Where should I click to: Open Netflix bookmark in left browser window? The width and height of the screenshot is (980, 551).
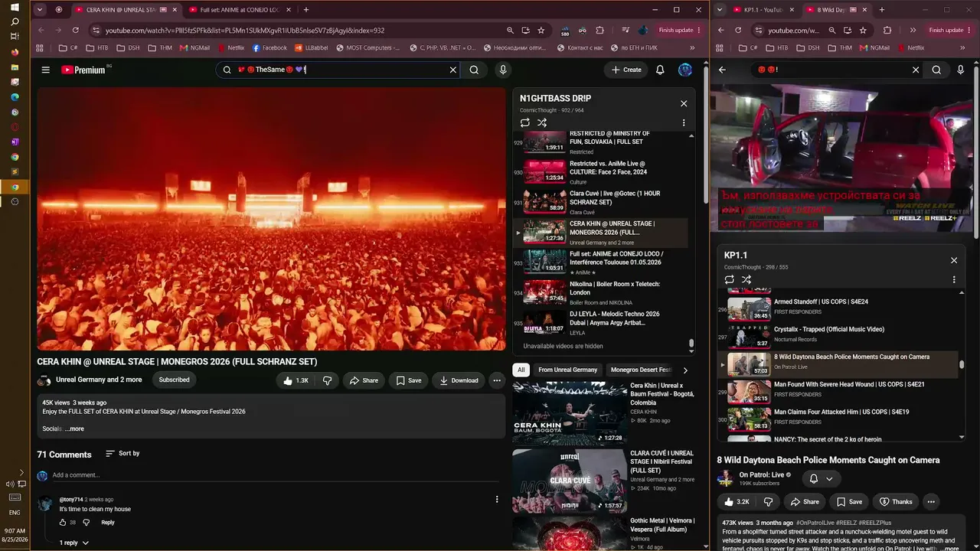[231, 47]
